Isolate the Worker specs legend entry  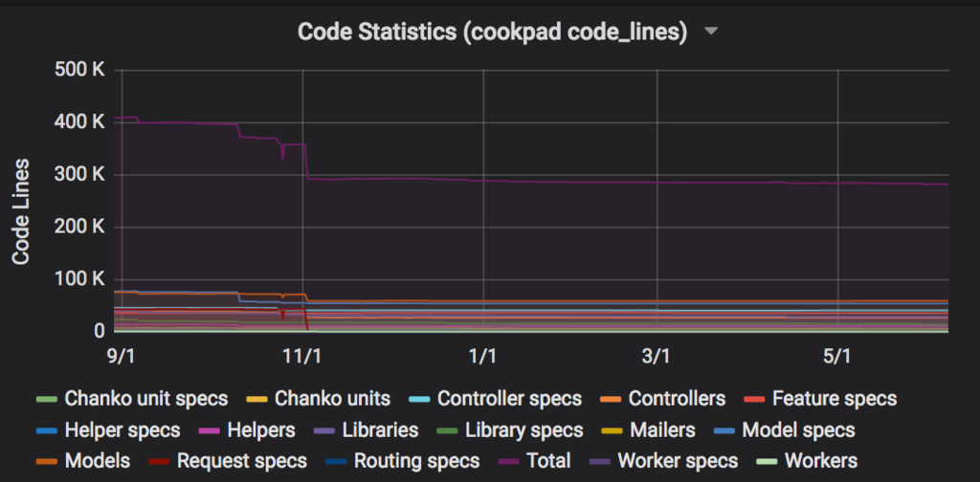pyautogui.click(x=678, y=461)
